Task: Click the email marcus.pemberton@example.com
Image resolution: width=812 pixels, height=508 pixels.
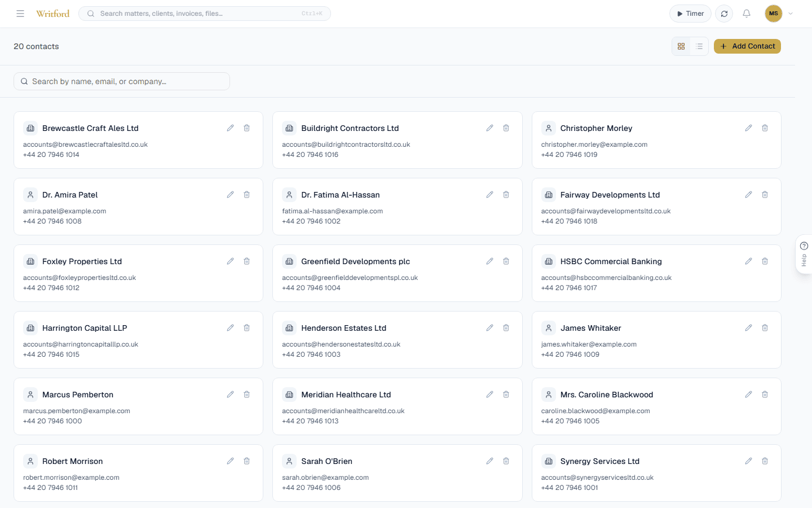Action: (x=77, y=411)
